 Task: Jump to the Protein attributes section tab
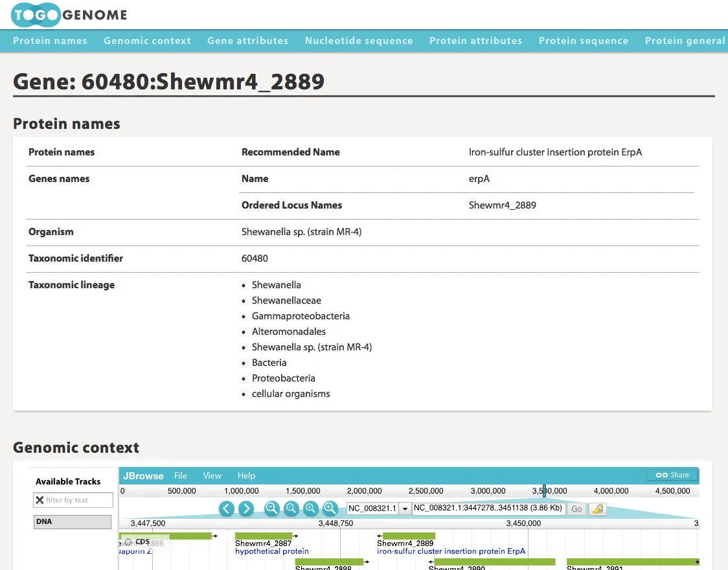[476, 41]
